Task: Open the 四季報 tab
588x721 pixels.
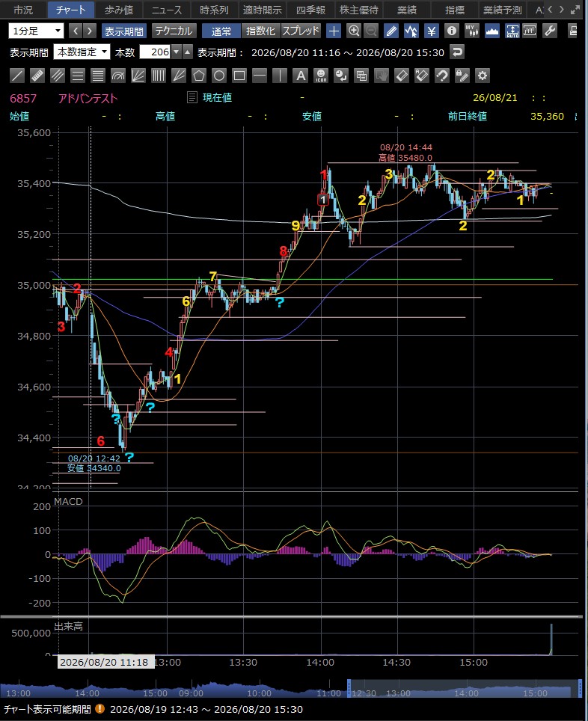Action: 310,10
